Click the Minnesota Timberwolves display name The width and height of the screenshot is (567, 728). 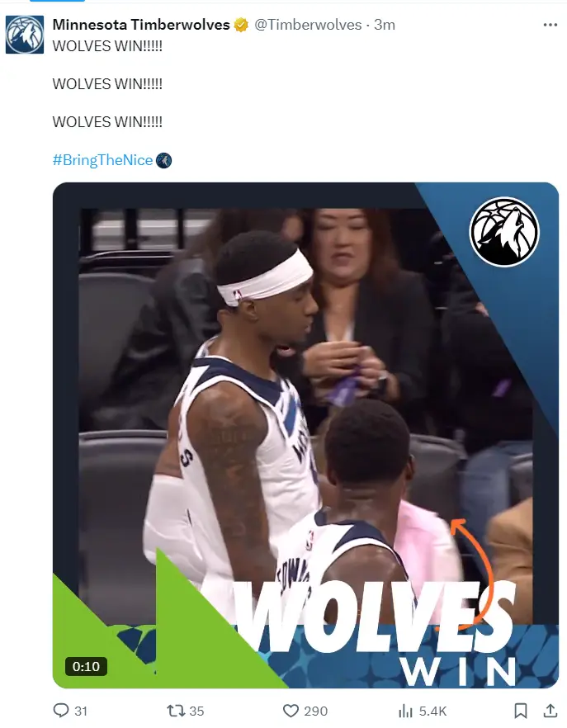[x=141, y=25]
